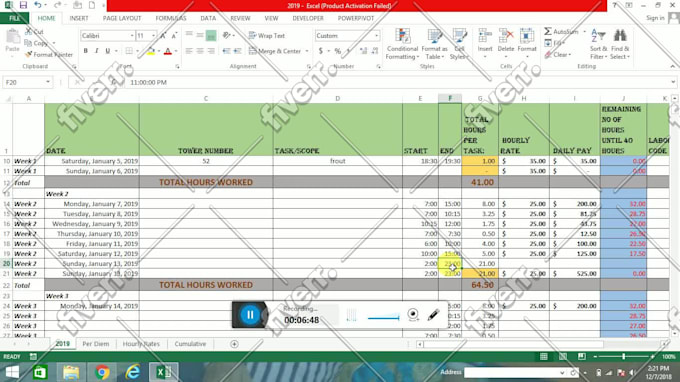Adjust the recorder volume slider
Image resolution: width=680 pixels, height=382 pixels.
(x=383, y=318)
